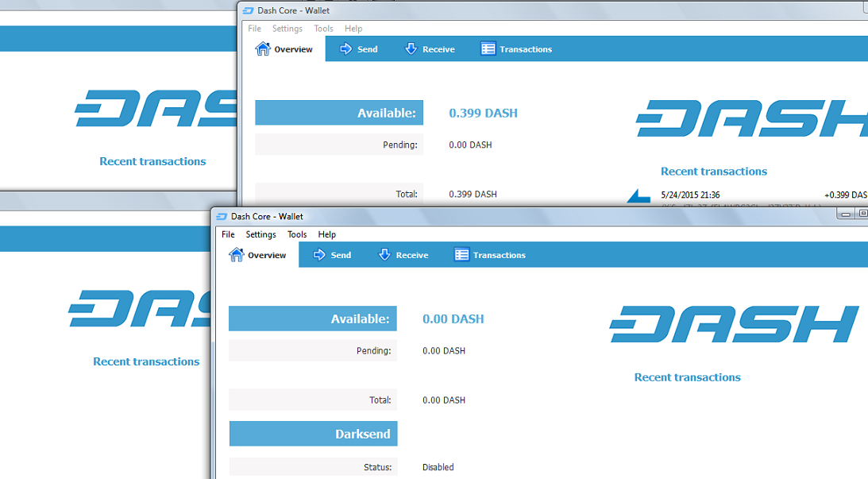
Task: Click Recent transactions heading in front wallet
Action: tap(688, 377)
